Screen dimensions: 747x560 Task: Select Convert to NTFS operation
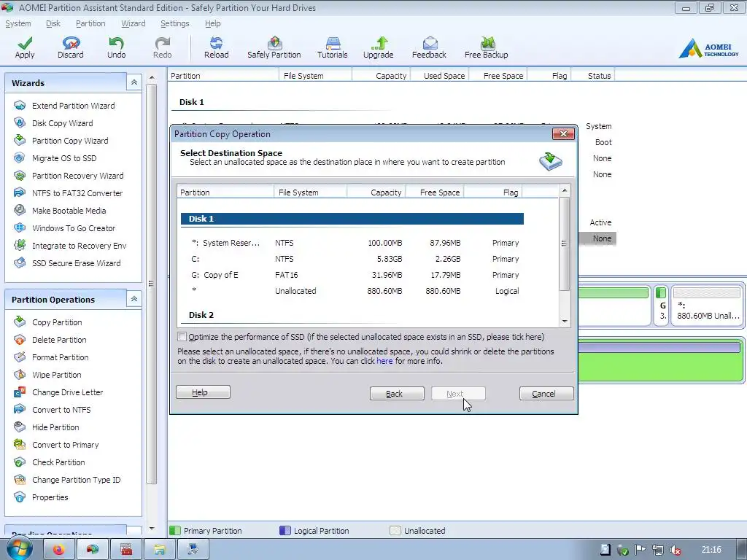[61, 410]
